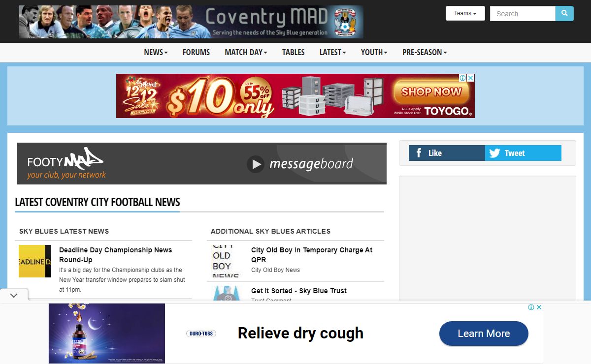This screenshot has width=591, height=364.
Task: Open the TABLES page
Action: (294, 52)
